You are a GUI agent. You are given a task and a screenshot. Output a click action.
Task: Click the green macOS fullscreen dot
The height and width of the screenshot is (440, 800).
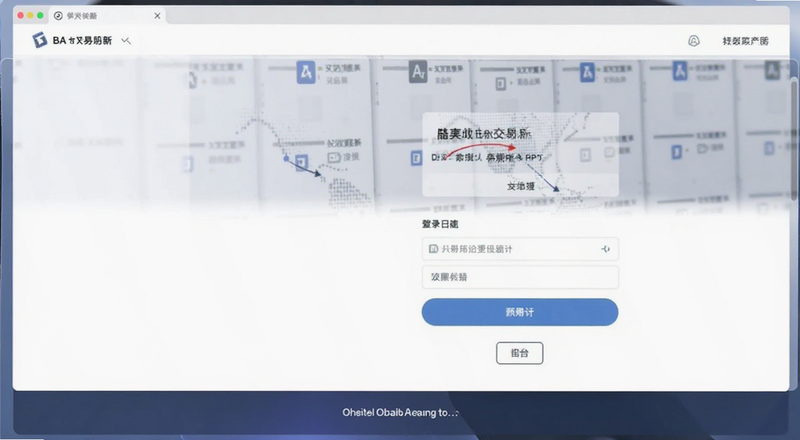[x=40, y=16]
